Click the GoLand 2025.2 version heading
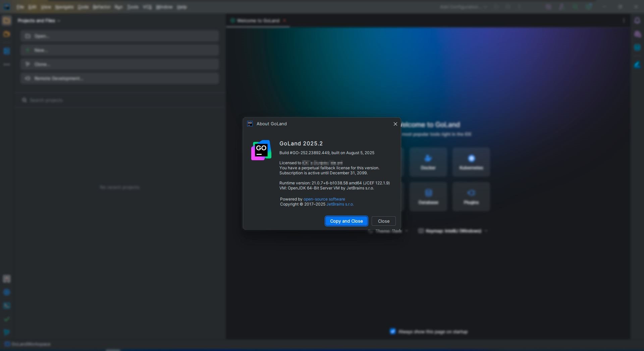Screen dimensions: 644x351 (x=301, y=143)
